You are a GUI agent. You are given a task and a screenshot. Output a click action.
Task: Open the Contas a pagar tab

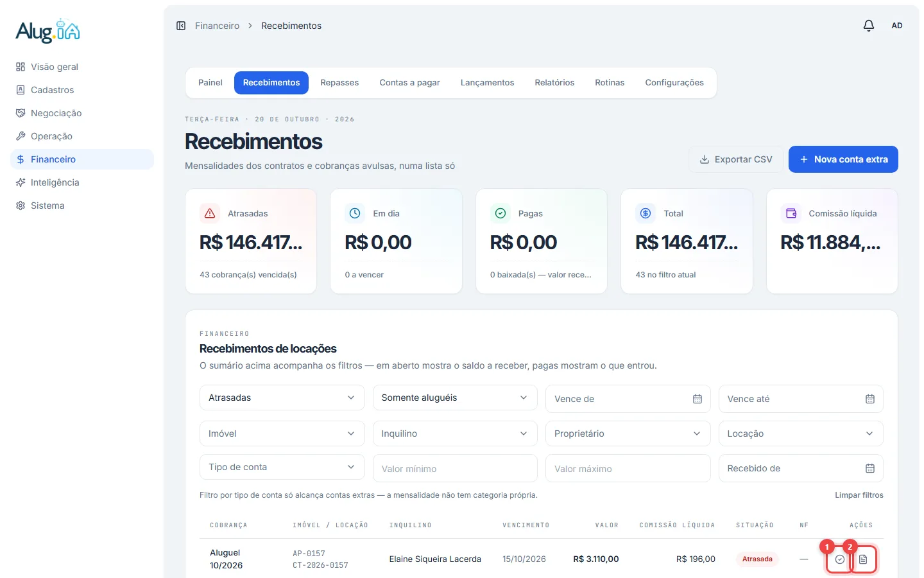pos(409,83)
